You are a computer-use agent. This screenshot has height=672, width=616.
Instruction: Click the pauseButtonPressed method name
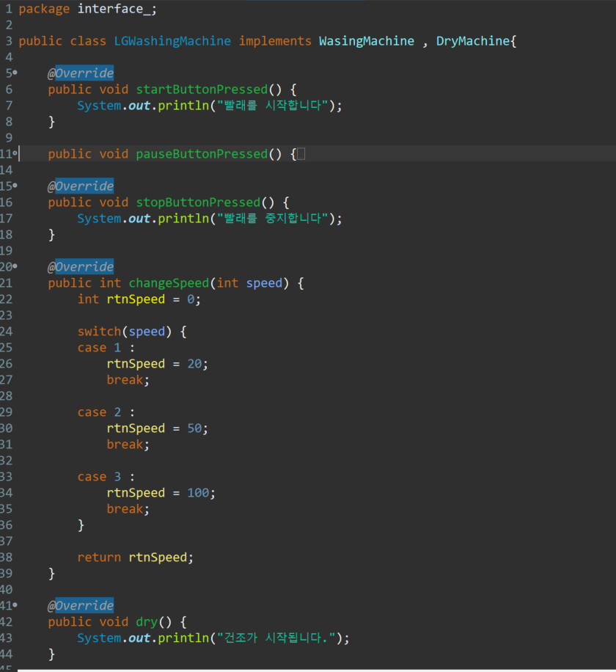pos(202,154)
